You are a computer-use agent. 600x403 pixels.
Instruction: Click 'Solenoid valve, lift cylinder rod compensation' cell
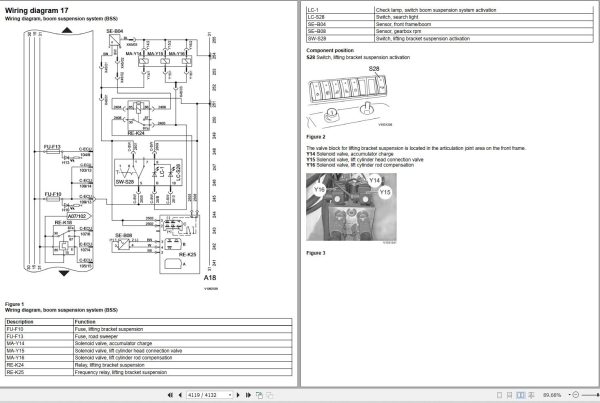[183, 358]
